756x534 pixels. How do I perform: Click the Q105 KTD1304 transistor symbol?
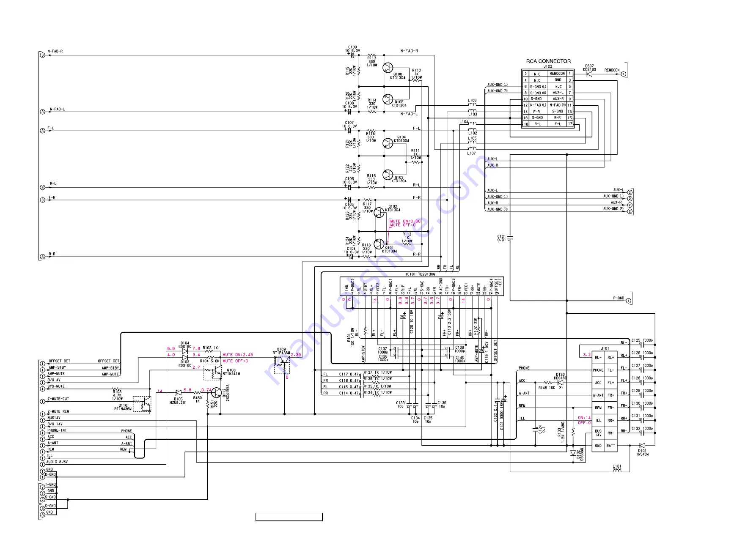[388, 99]
